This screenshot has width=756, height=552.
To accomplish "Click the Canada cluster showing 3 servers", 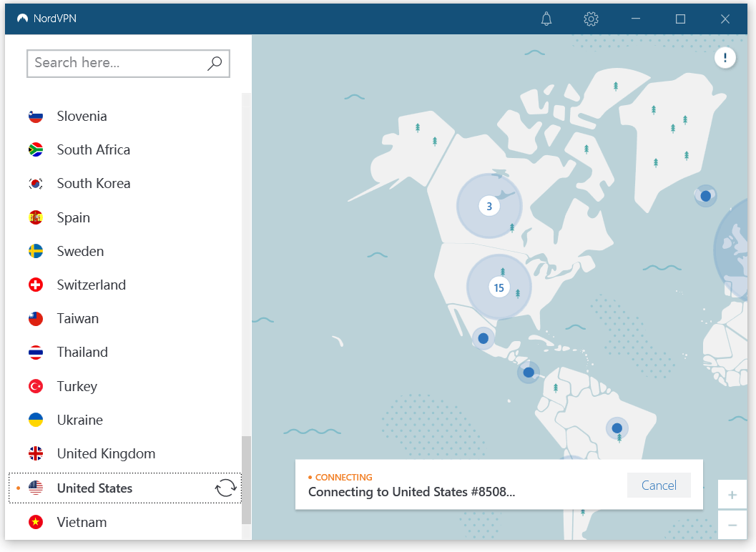I will click(x=489, y=206).
